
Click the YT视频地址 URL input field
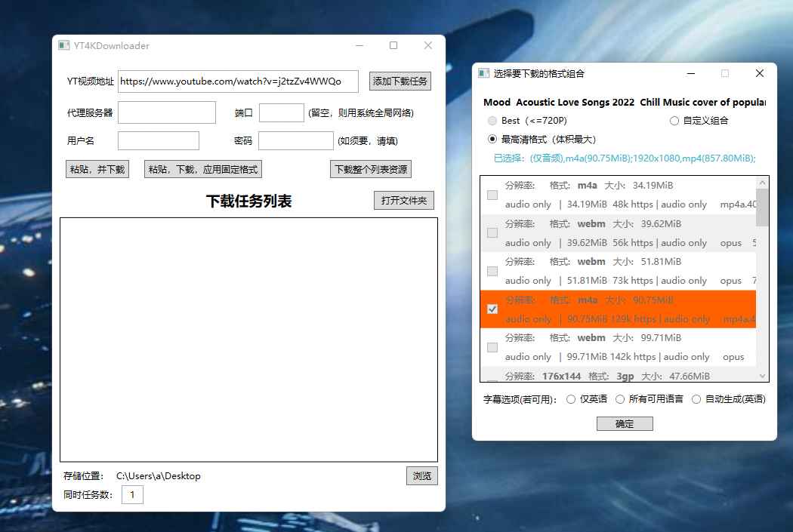tap(238, 81)
